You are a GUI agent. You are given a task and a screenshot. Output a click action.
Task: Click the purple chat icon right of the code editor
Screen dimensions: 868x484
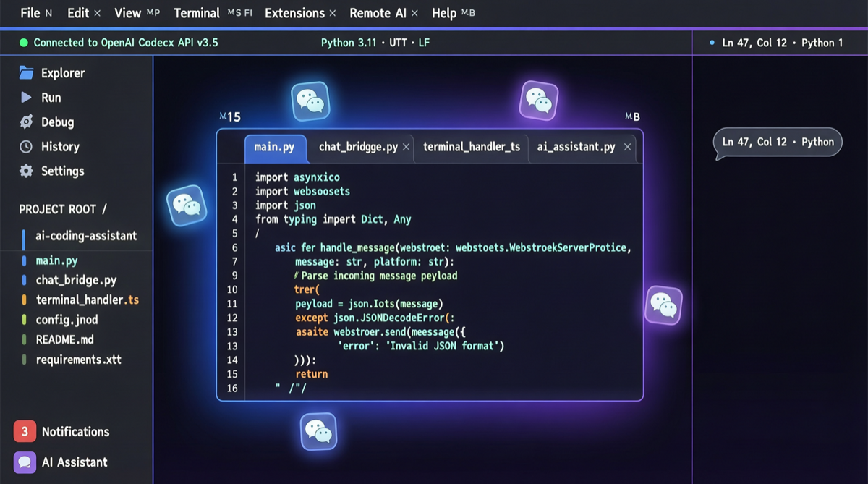pos(663,305)
